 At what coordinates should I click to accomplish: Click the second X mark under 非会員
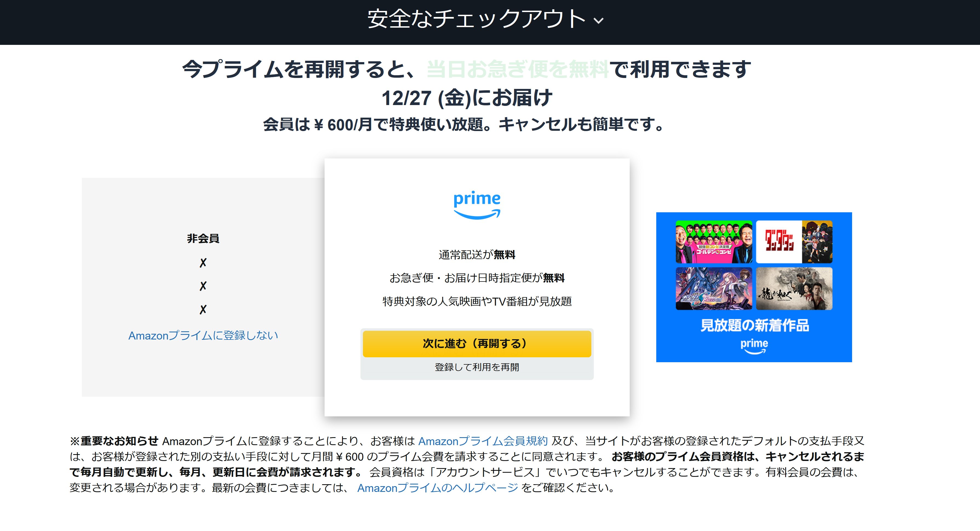point(203,286)
